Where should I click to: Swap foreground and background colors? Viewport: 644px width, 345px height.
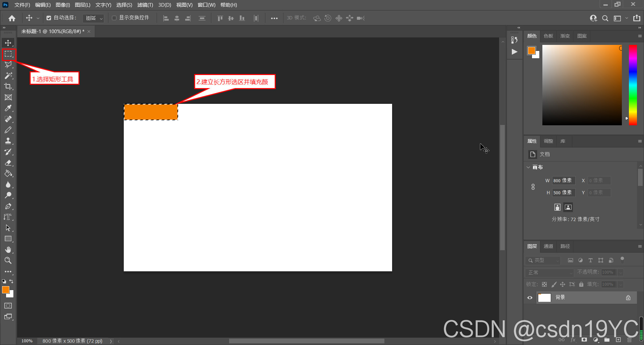click(11, 281)
